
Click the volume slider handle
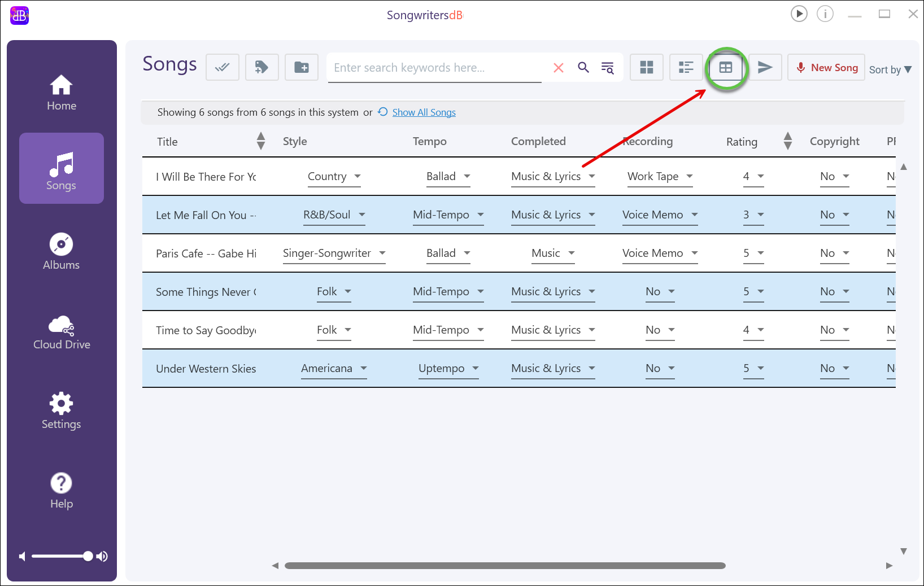[x=88, y=556]
